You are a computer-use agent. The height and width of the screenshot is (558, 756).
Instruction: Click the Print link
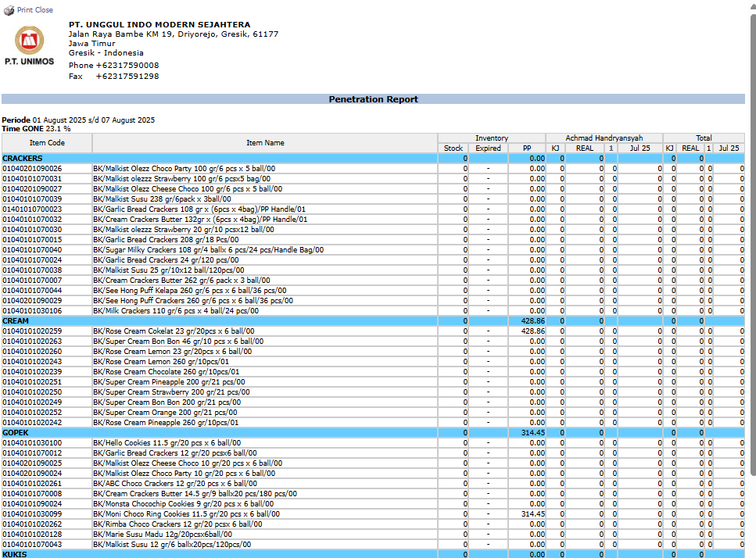[25, 10]
